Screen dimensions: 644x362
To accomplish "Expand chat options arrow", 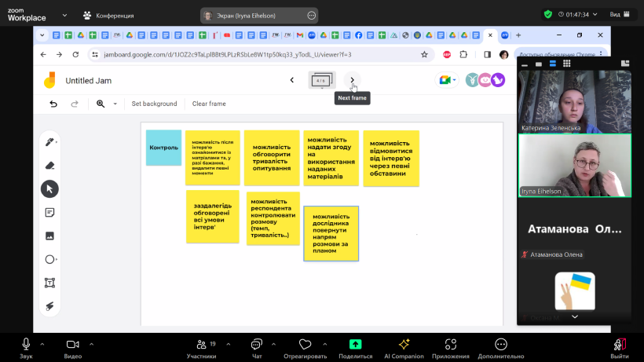I will click(273, 345).
